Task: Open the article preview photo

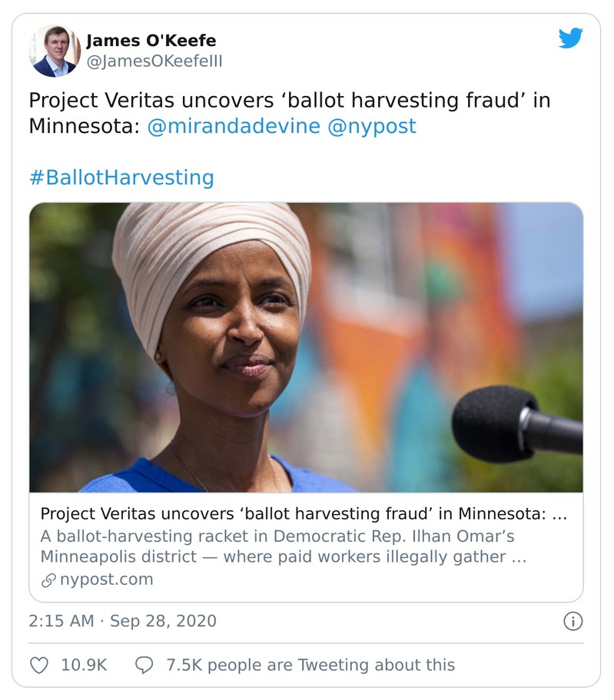Action: (x=306, y=347)
